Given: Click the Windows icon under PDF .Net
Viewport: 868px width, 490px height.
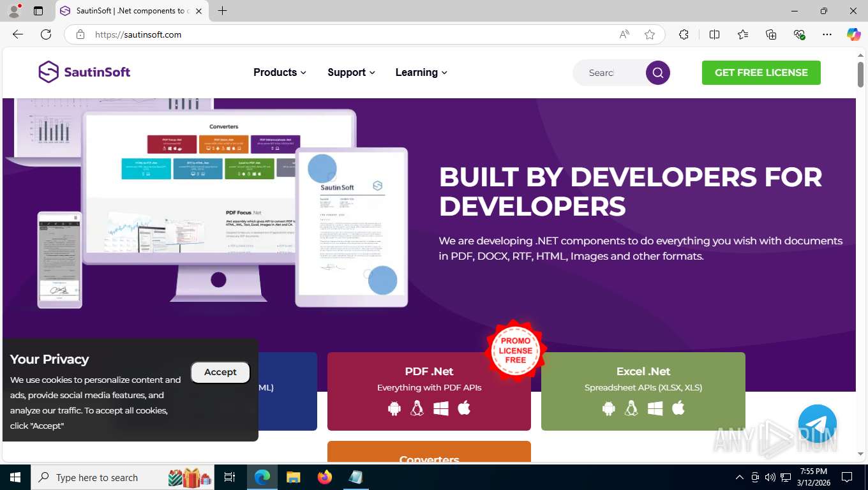Looking at the screenshot, I should [440, 408].
